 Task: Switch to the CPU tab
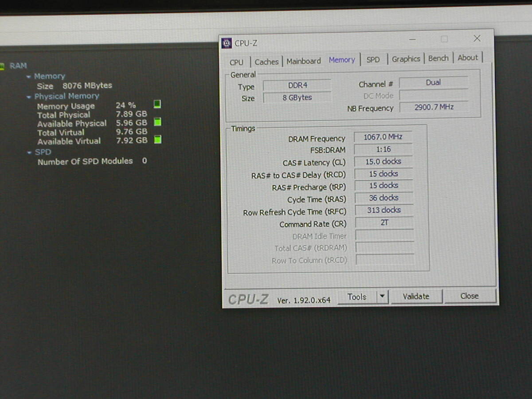pyautogui.click(x=236, y=62)
